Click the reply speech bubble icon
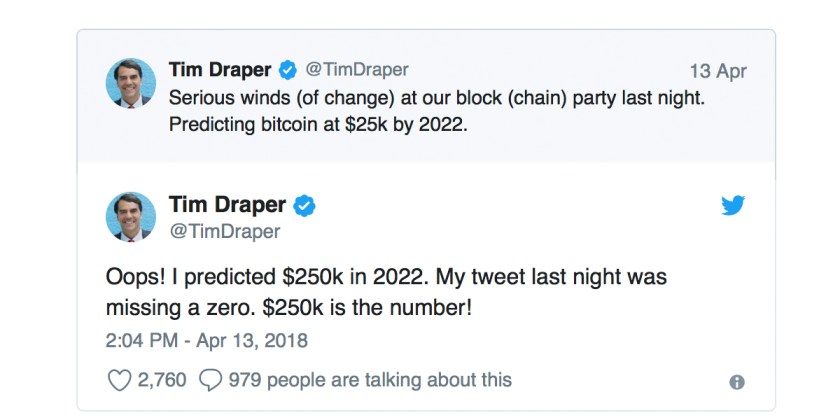Image resolution: width=840 pixels, height=420 pixels. tap(211, 380)
